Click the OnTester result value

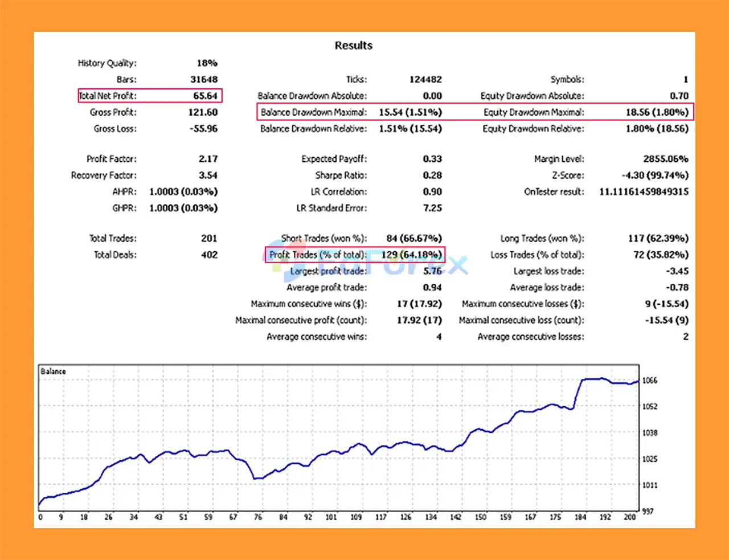pyautogui.click(x=642, y=192)
